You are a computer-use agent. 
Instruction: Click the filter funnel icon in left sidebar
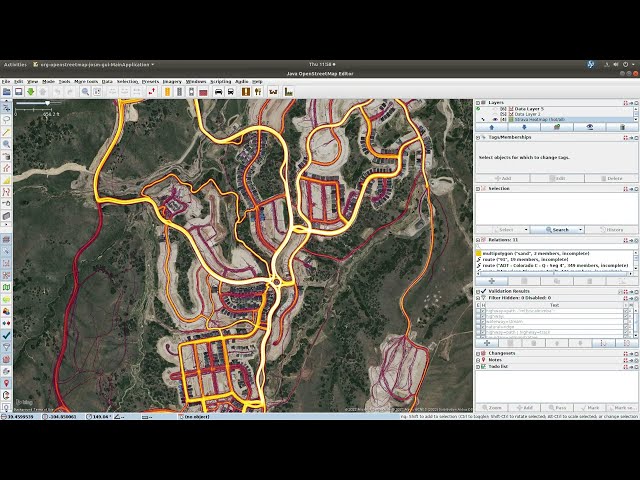point(6,347)
